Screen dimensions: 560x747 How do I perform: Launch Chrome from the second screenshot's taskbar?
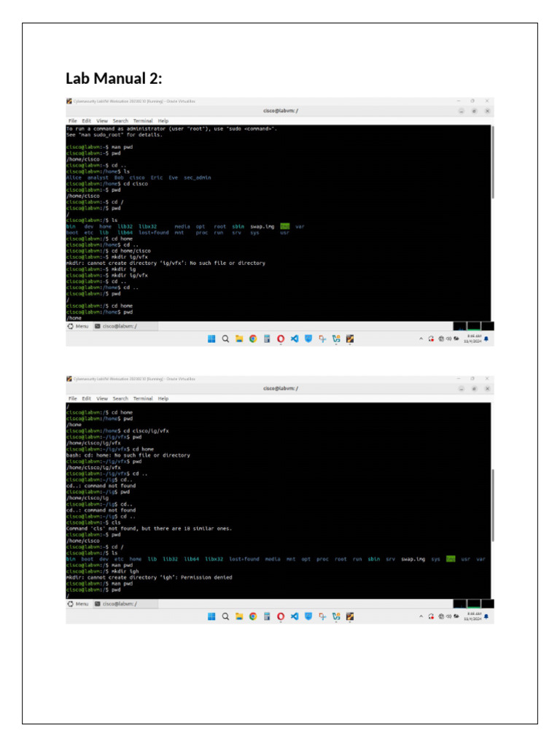(253, 616)
